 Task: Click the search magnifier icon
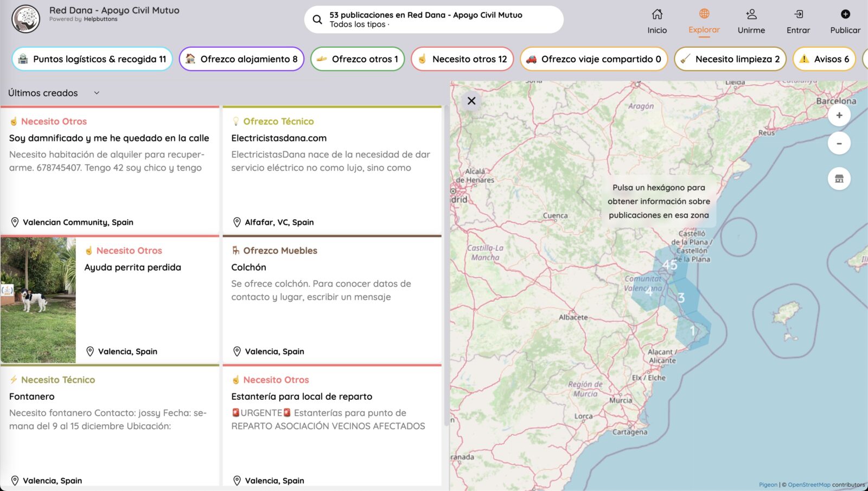[x=317, y=20]
